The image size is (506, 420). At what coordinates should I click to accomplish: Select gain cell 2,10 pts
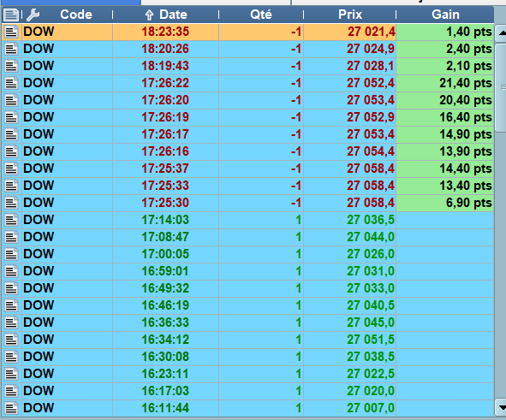point(444,66)
